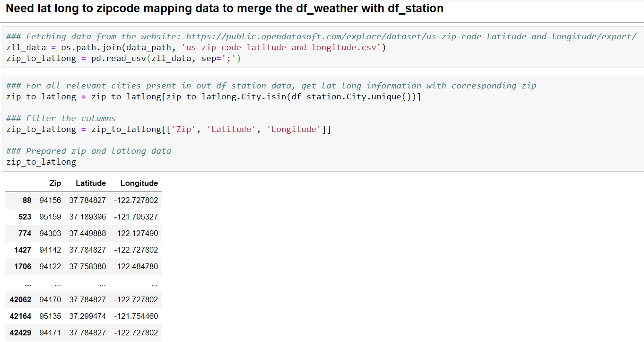This screenshot has width=644, height=342.
Task: Select row index 42062
Action: [20, 299]
